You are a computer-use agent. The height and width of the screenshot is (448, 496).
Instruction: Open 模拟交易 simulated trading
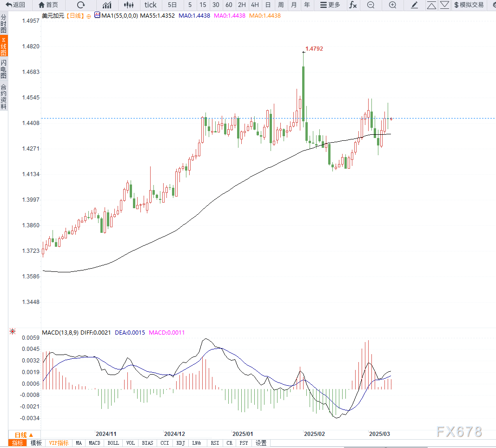pyautogui.click(x=469, y=5)
